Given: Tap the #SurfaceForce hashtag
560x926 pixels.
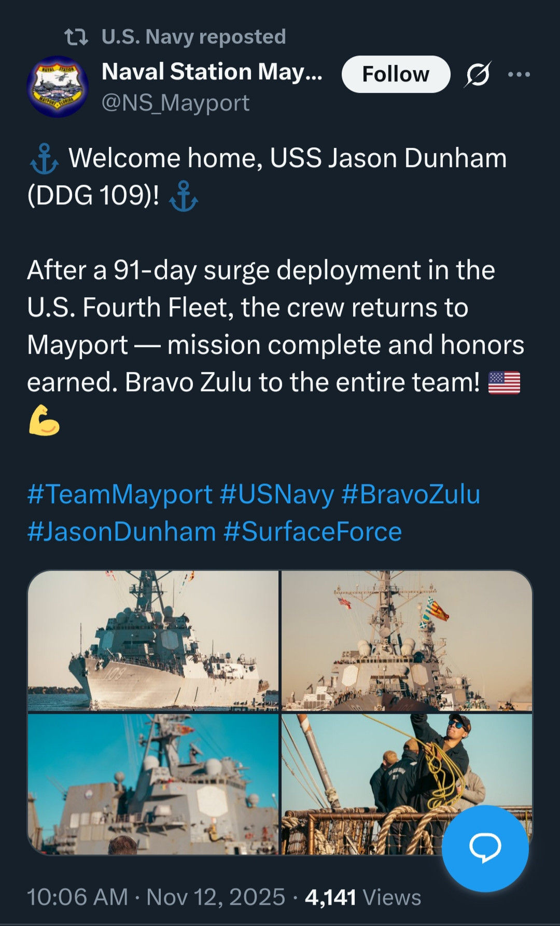Looking at the screenshot, I should [313, 531].
